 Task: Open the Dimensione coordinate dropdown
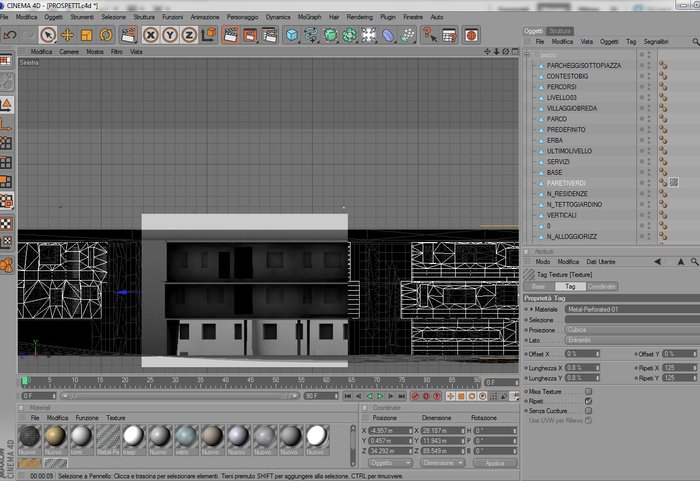click(x=442, y=463)
